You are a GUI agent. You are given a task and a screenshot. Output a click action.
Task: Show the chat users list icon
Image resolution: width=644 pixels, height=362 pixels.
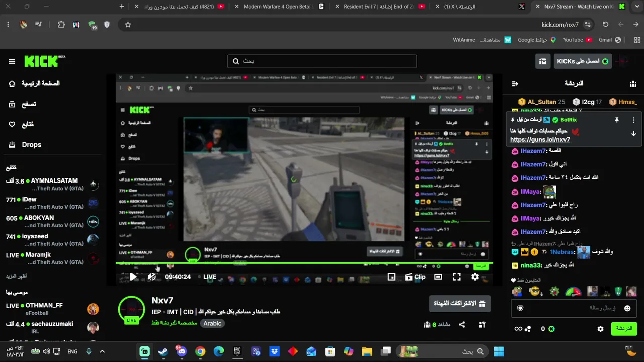[x=633, y=84]
